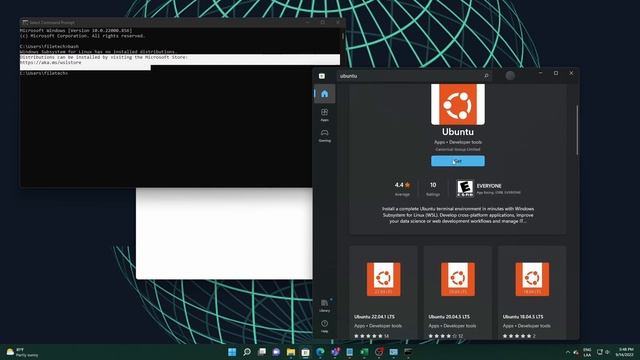Click the Microsoft Store taskbar icon
This screenshot has width=640, height=360.
point(305,352)
